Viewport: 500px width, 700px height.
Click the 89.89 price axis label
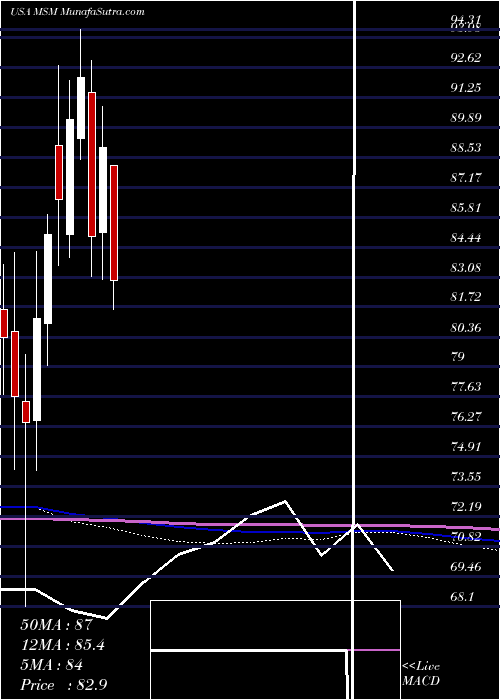click(x=466, y=118)
